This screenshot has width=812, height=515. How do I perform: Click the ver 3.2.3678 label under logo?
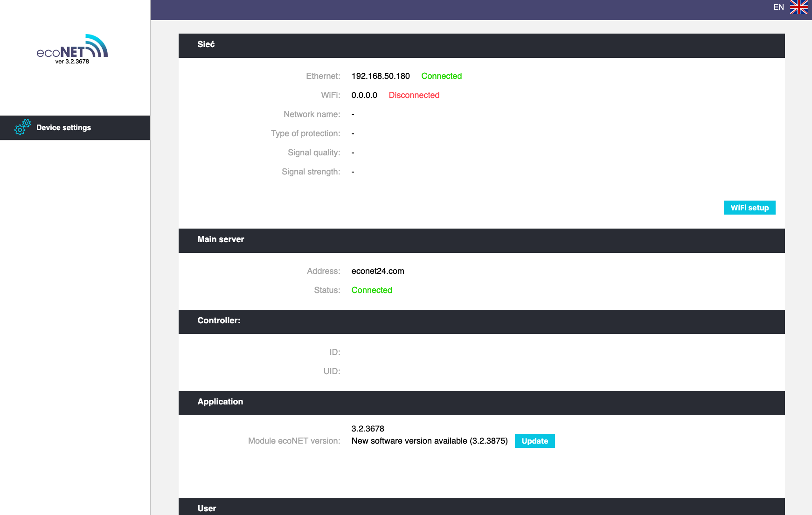click(x=72, y=62)
